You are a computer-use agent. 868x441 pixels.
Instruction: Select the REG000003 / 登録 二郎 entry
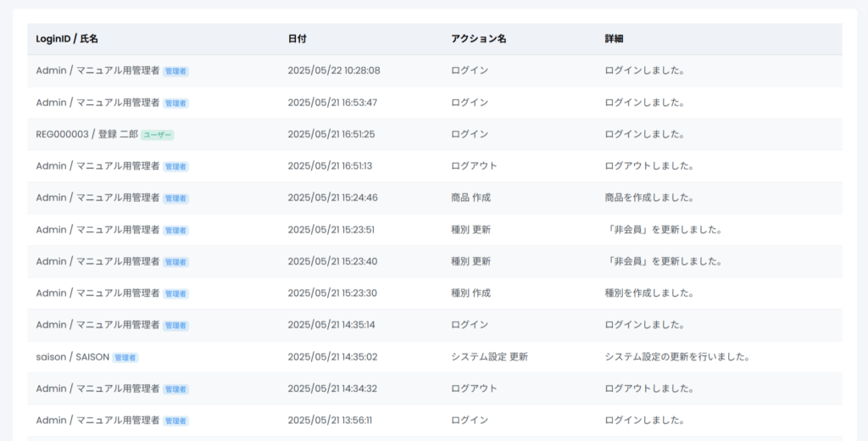click(x=86, y=134)
